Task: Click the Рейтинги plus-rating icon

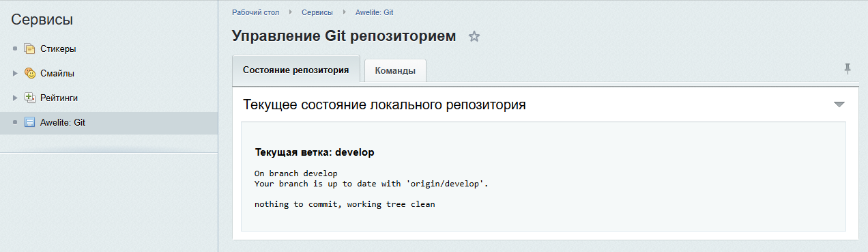Action: coord(29,98)
